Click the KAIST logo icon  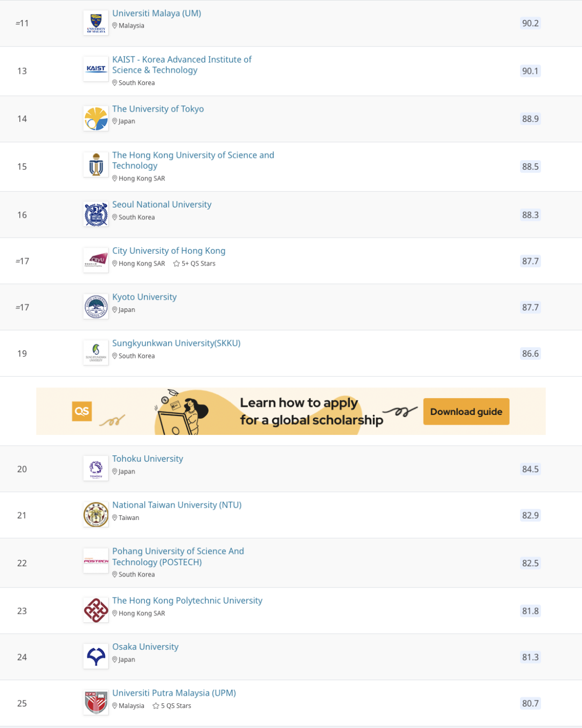point(96,69)
